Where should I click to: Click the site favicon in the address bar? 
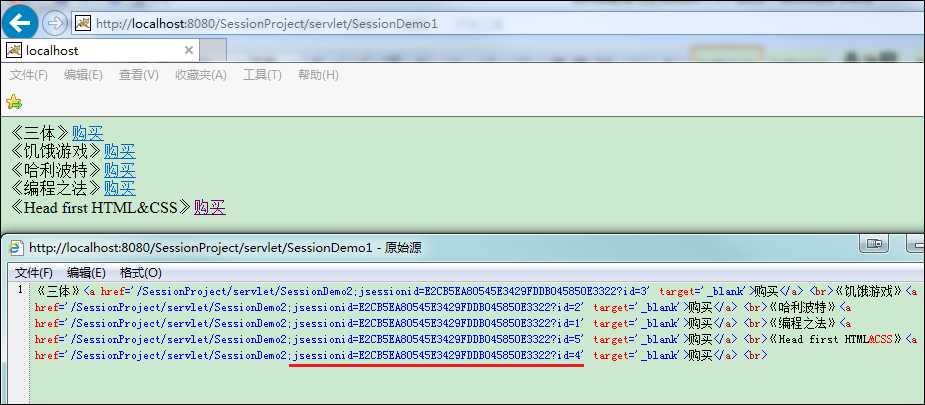(83, 23)
